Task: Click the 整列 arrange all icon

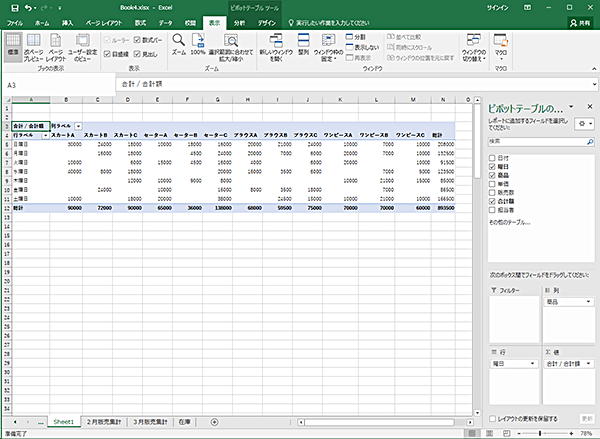Action: coord(303,44)
